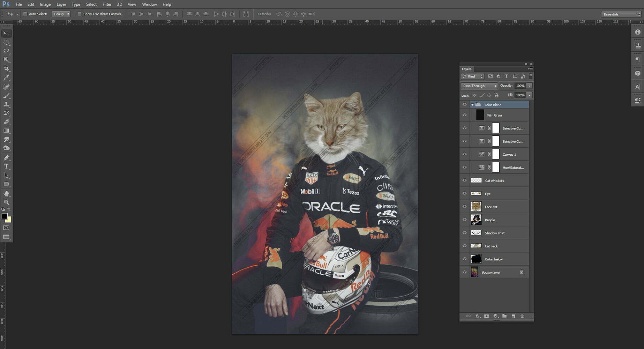Toggle visibility of Film Grain layer

point(464,115)
